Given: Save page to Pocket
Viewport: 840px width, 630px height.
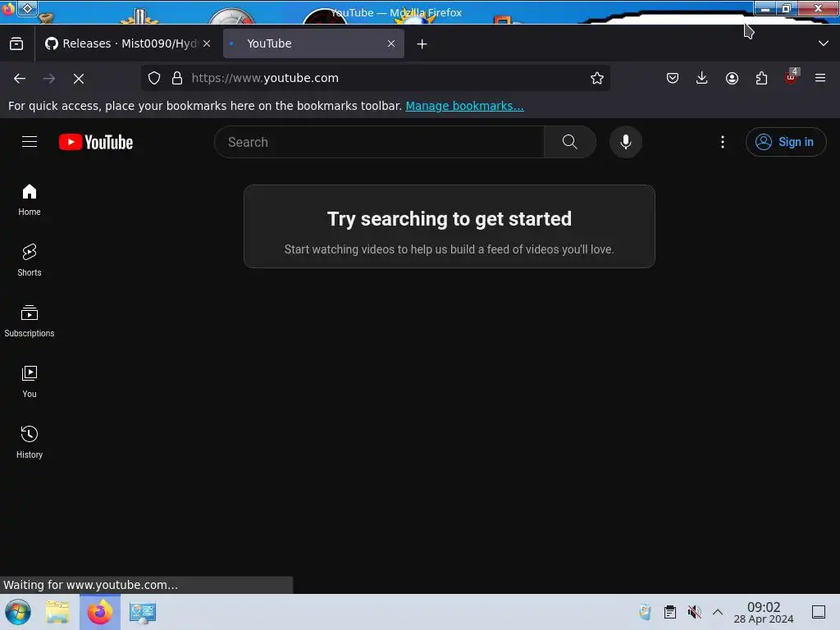Looking at the screenshot, I should point(673,78).
